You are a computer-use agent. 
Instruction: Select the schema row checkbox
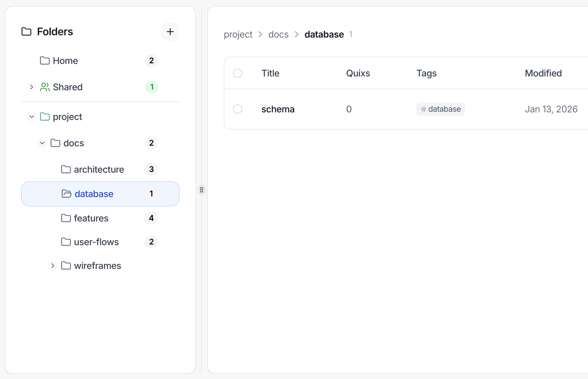[x=238, y=109]
